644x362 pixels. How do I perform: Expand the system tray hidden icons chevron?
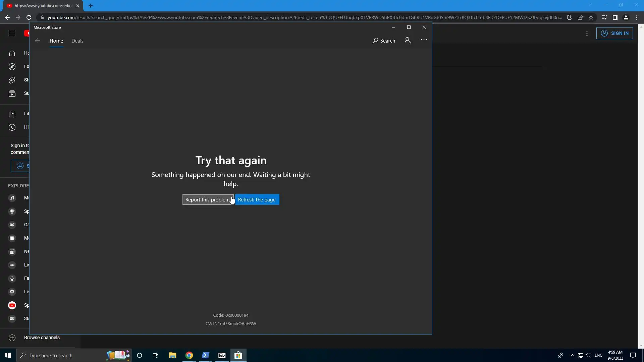[x=572, y=355]
